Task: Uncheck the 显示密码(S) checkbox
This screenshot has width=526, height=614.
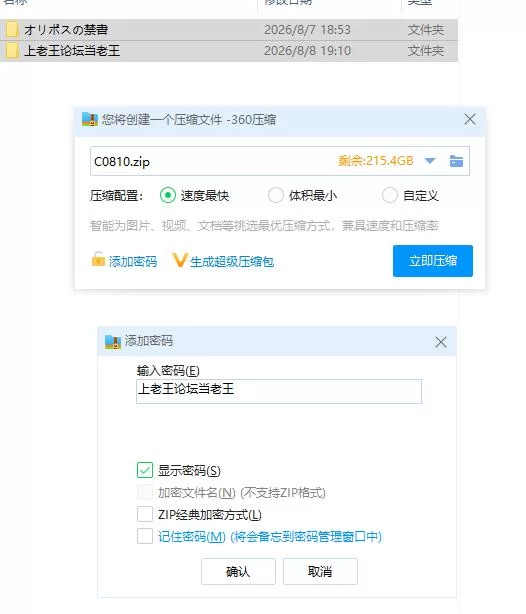Action: coord(145,470)
